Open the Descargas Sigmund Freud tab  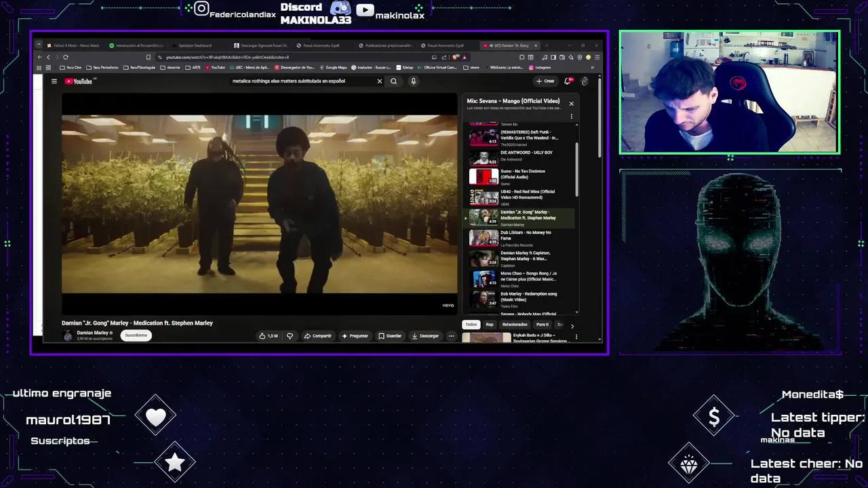(259, 45)
